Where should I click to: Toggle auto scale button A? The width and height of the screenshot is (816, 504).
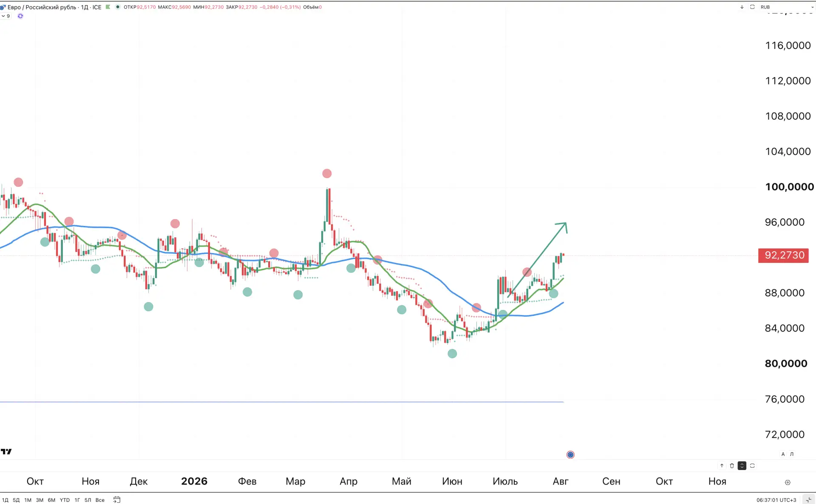coord(783,454)
